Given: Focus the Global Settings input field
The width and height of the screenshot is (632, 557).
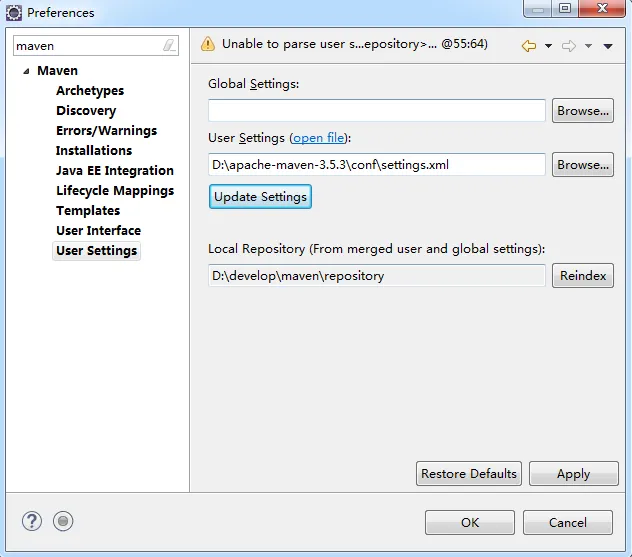Looking at the screenshot, I should 377,110.
